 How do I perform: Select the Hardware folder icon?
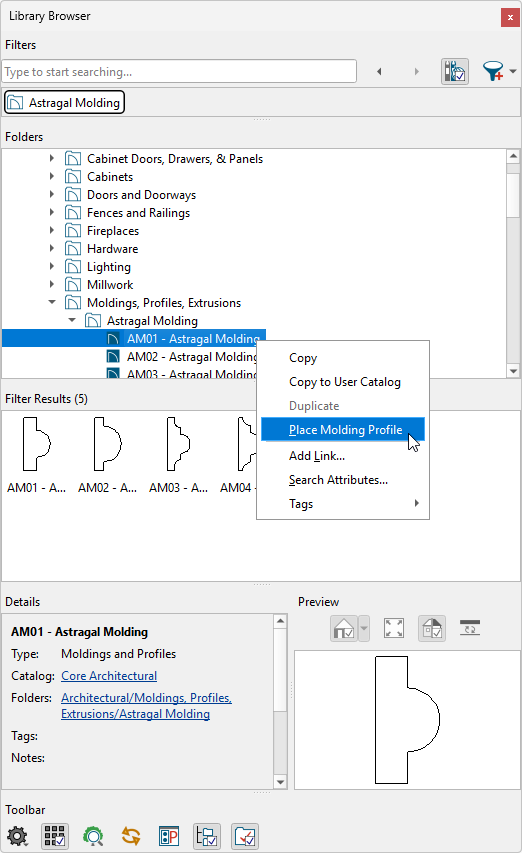(x=73, y=248)
